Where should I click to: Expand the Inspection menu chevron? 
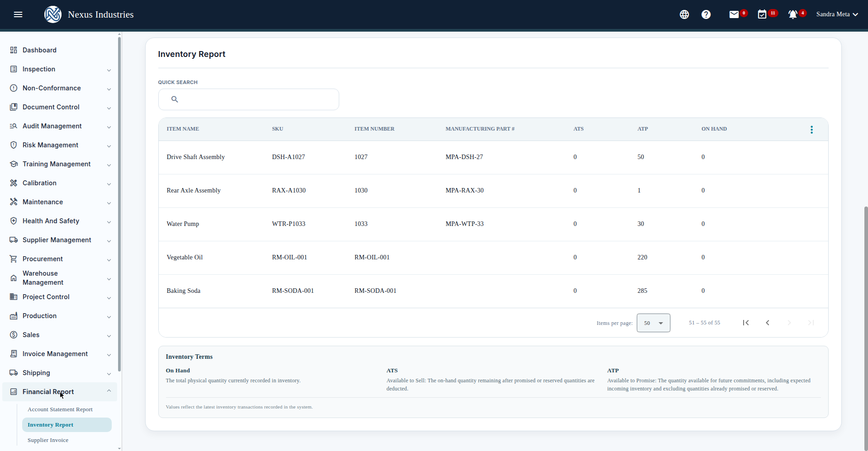click(109, 70)
